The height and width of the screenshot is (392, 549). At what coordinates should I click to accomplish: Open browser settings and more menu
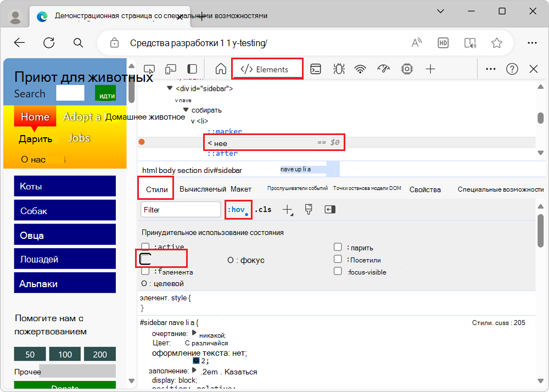coord(532,43)
